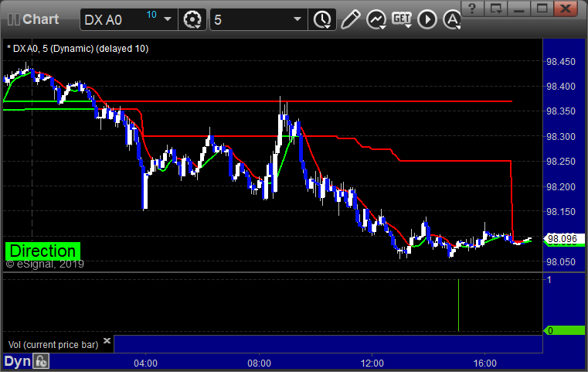Select the pencil drawing tool

[x=350, y=19]
